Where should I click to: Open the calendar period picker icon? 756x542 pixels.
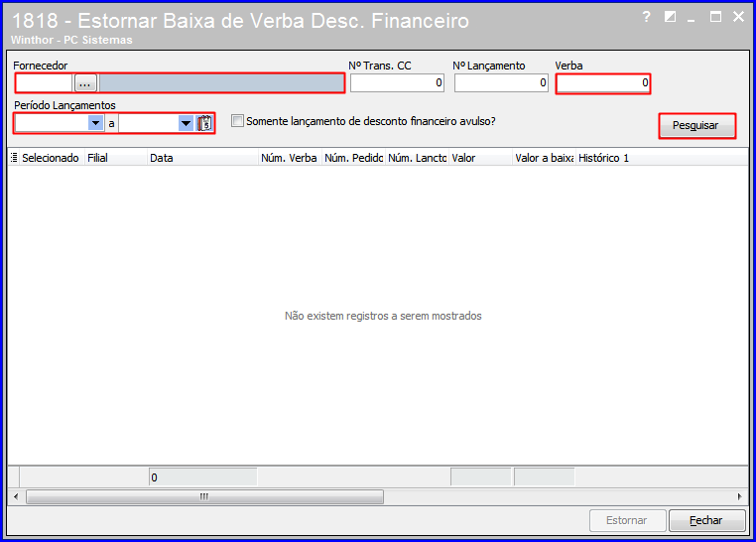(x=204, y=123)
